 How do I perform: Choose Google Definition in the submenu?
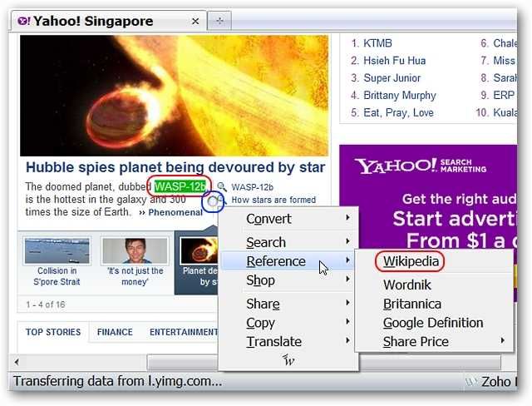pyautogui.click(x=433, y=323)
